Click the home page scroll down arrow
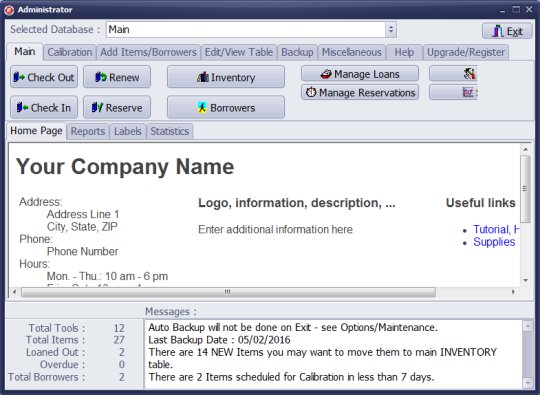 (525, 280)
